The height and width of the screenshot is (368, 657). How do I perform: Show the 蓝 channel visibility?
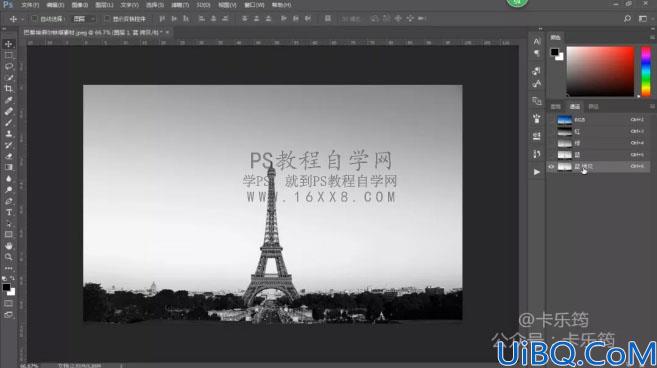[x=551, y=155]
